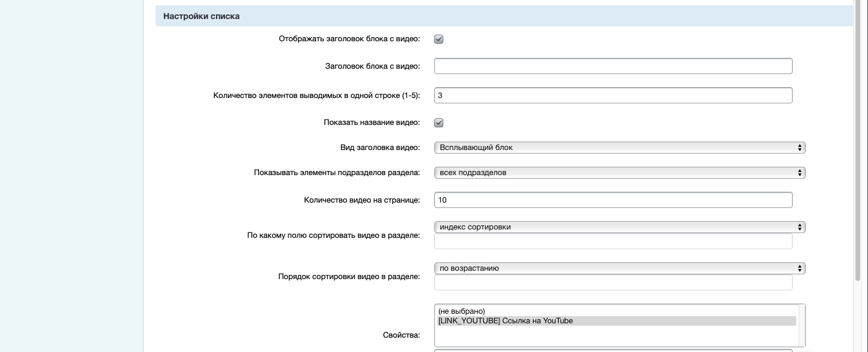The width and height of the screenshot is (868, 352).
Task: Click the text field below the sort order dropdown
Action: pyautogui.click(x=613, y=283)
